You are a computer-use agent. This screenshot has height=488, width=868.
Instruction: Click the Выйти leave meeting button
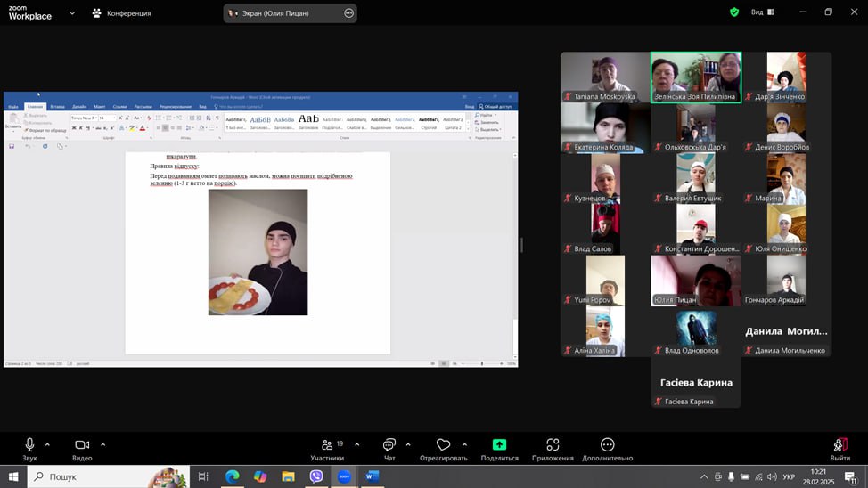(839, 449)
